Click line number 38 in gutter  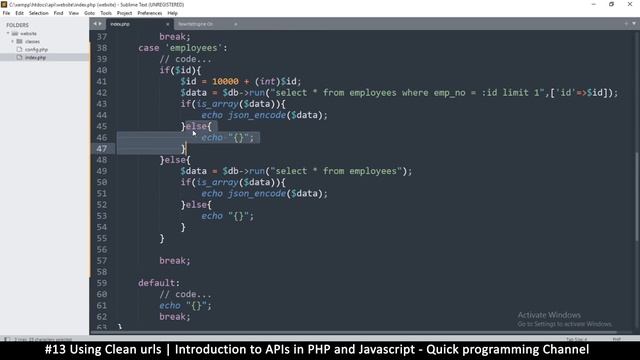pos(102,48)
